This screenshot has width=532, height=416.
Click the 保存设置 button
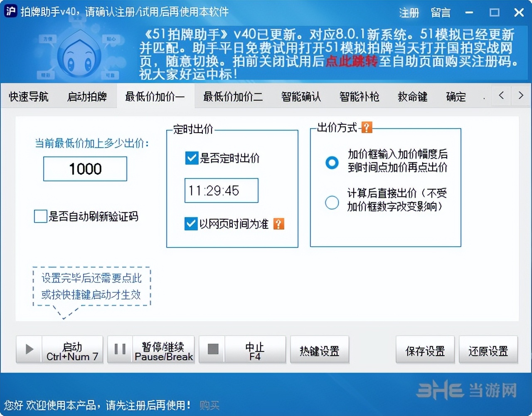[x=425, y=350]
